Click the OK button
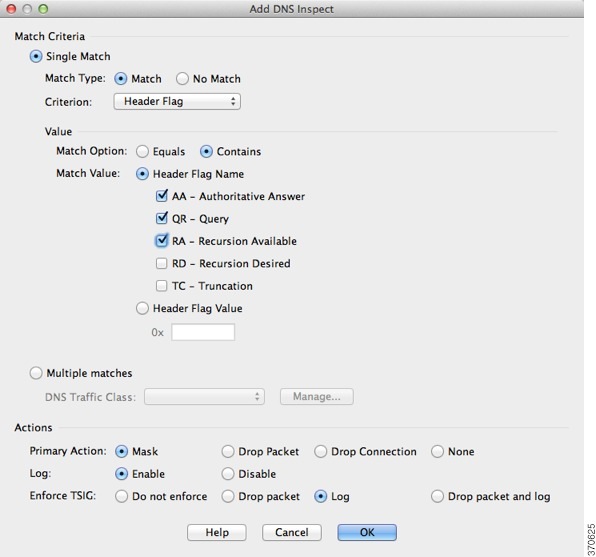The image size is (596, 557). [x=367, y=532]
